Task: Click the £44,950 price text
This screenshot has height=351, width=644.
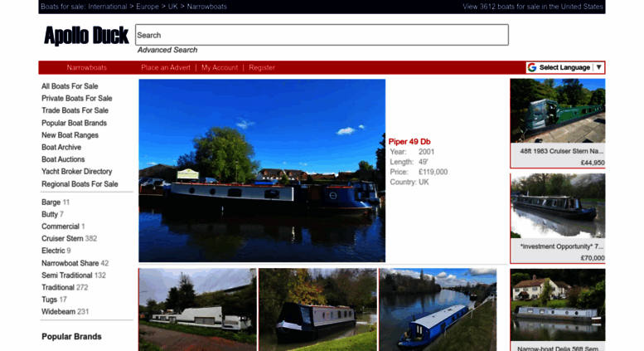Action: point(593,163)
